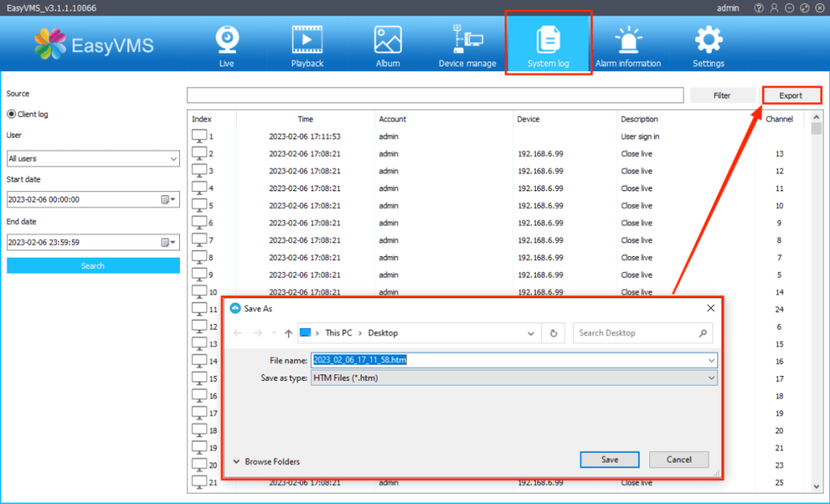Click the help question mark icon
830x504 pixels.
(x=759, y=7)
